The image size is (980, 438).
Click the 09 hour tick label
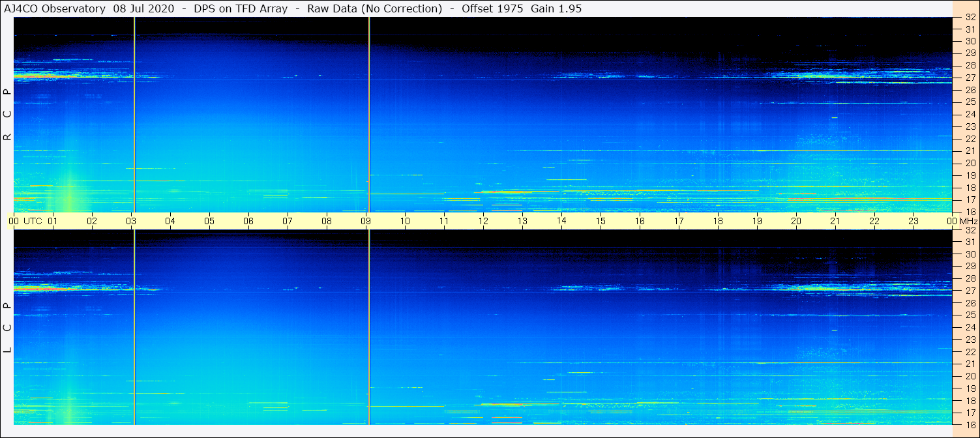point(366,221)
